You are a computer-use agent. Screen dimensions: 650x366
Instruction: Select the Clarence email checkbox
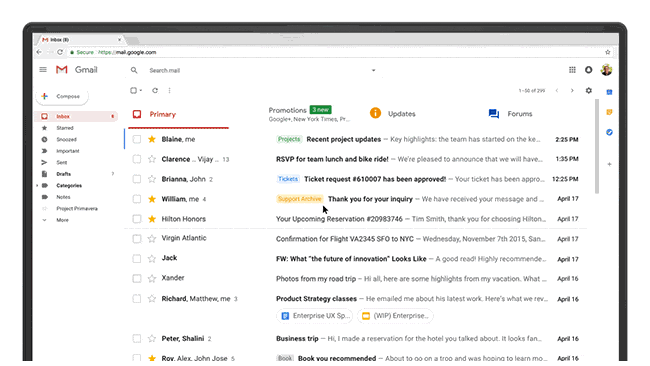click(136, 159)
